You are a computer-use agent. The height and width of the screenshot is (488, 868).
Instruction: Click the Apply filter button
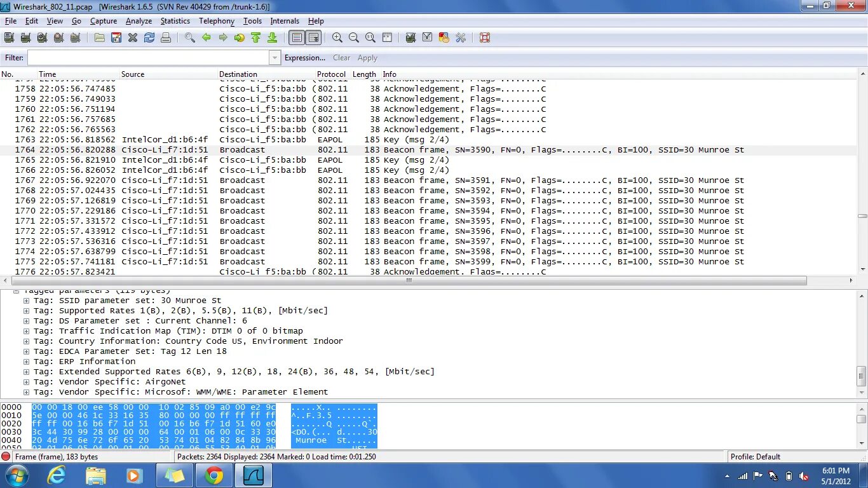367,58
